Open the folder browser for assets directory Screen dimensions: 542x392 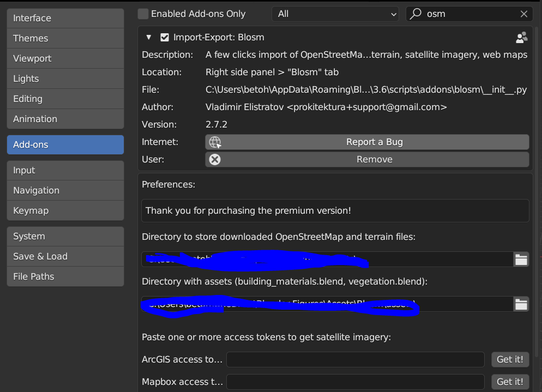pyautogui.click(x=521, y=305)
